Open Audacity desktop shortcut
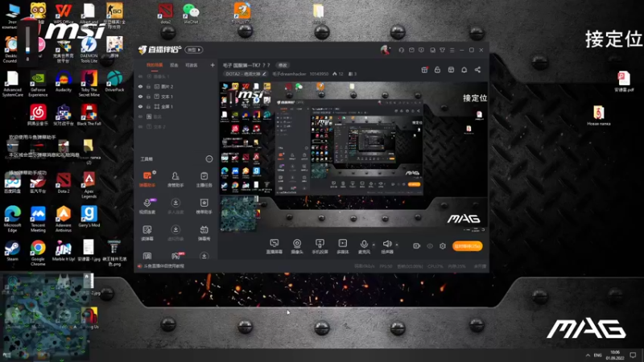Image resolution: width=644 pixels, height=362 pixels. click(x=64, y=81)
